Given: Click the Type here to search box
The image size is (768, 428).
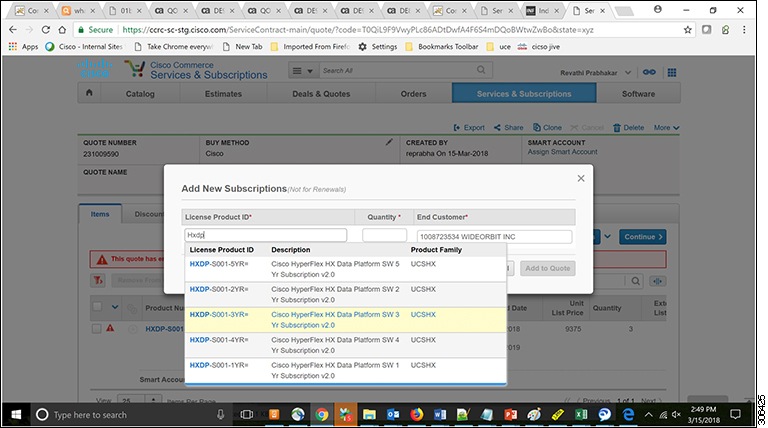Looking at the screenshot, I should pyautogui.click(x=130, y=415).
